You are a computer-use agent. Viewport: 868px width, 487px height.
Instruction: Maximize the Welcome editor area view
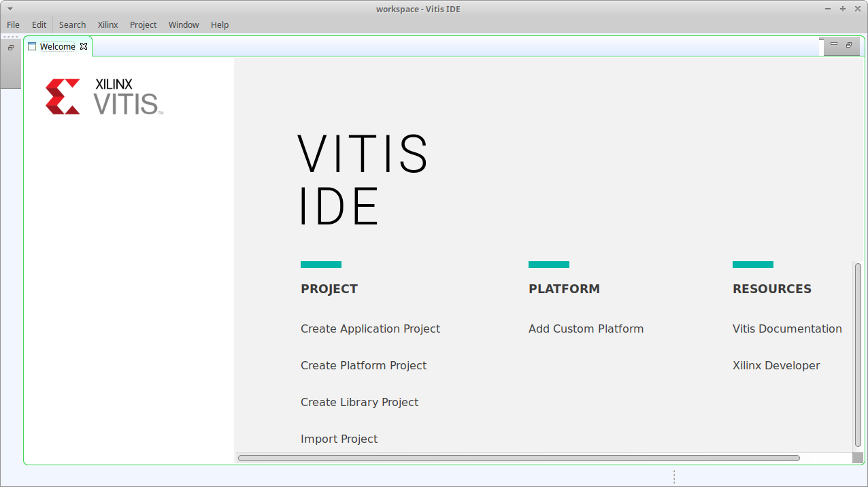point(849,45)
